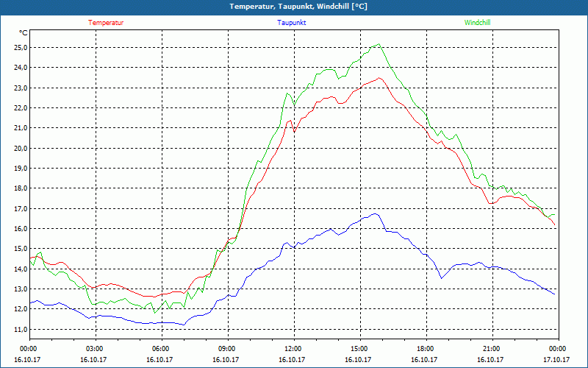Click the 09:00 time axis label
Image resolution: width=588 pixels, height=368 pixels.
[x=228, y=349]
